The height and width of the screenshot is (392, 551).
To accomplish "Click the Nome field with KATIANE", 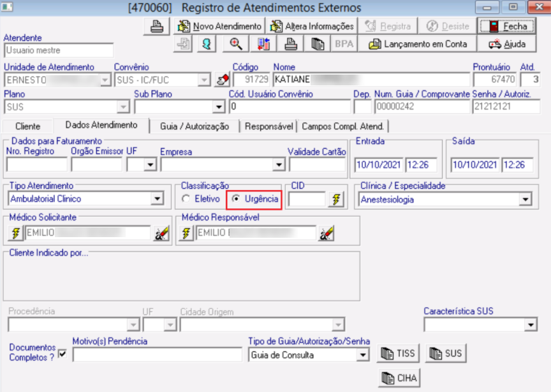I will point(371,80).
